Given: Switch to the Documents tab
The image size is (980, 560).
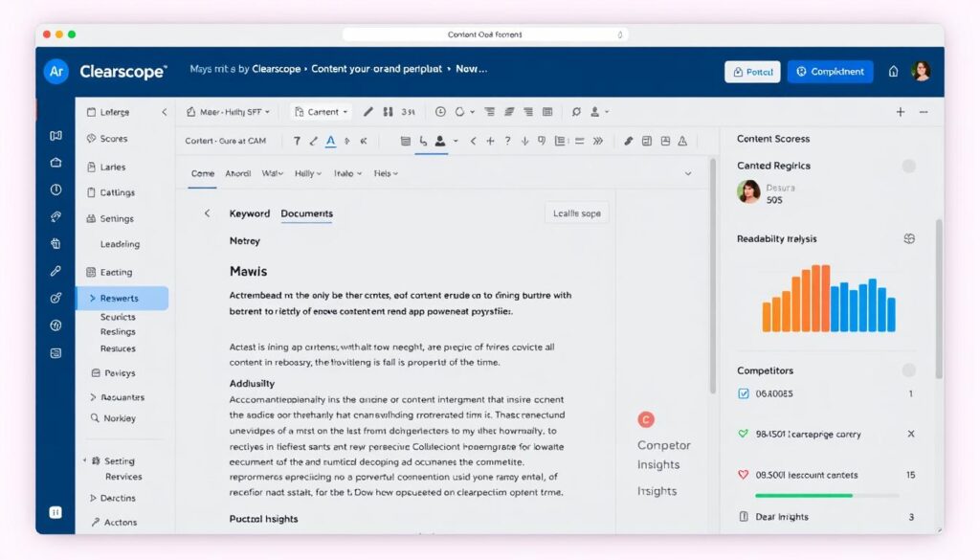Looking at the screenshot, I should coord(306,213).
